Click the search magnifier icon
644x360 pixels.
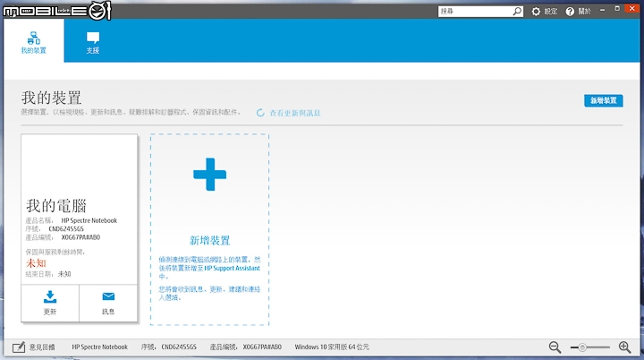pyautogui.click(x=518, y=12)
